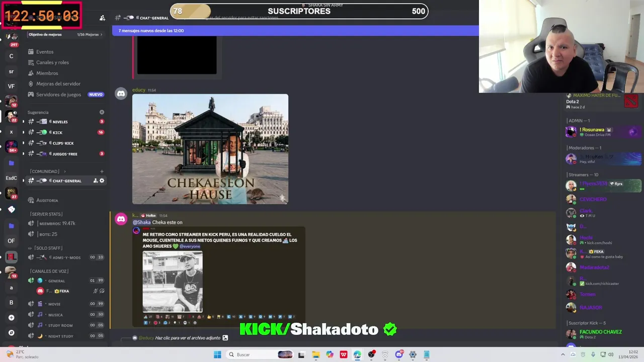Open FACUNDO CHAVEZ member profile

click(x=604, y=334)
